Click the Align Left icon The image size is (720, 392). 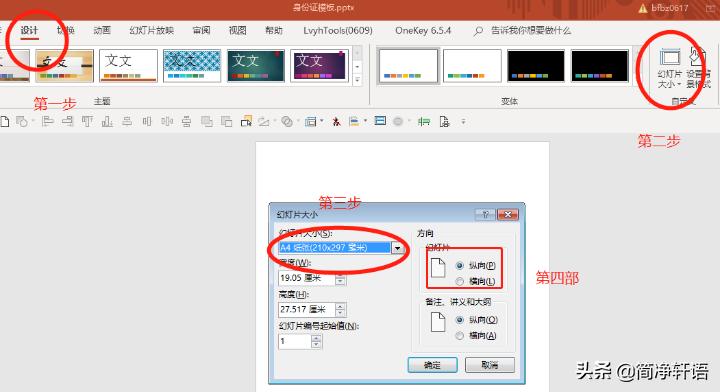[x=48, y=122]
